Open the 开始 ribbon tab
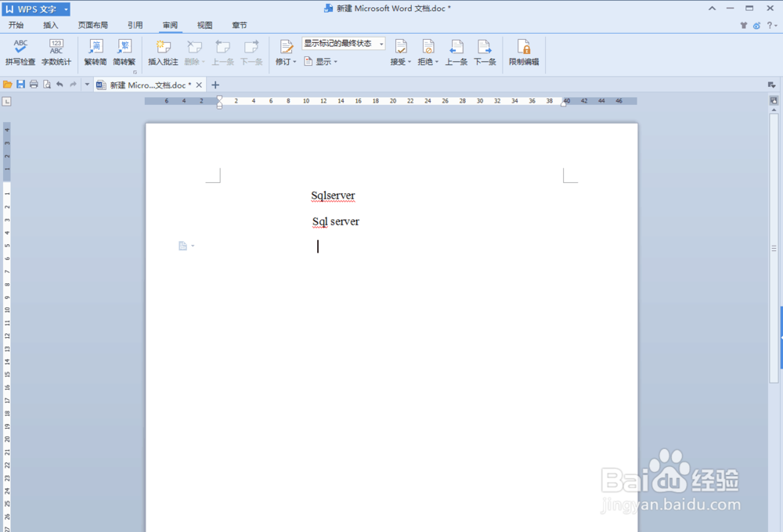 [x=16, y=25]
